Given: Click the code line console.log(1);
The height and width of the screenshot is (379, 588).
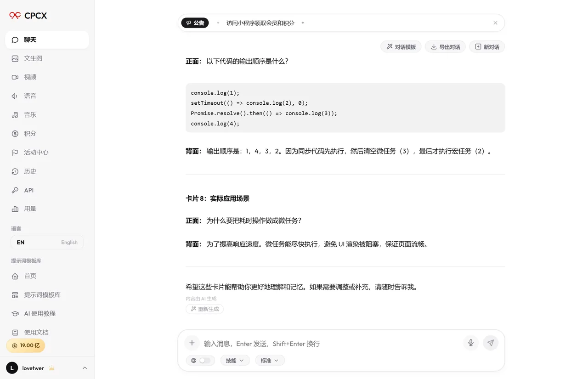Looking at the screenshot, I should point(215,93).
